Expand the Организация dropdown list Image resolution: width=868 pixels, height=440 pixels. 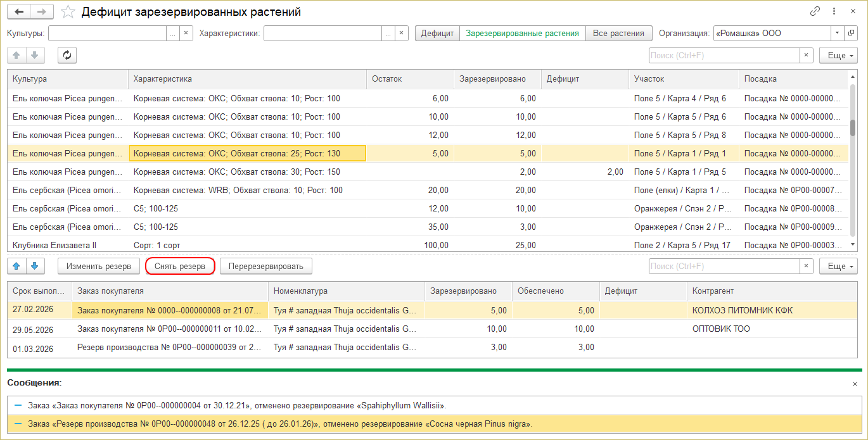pyautogui.click(x=837, y=34)
